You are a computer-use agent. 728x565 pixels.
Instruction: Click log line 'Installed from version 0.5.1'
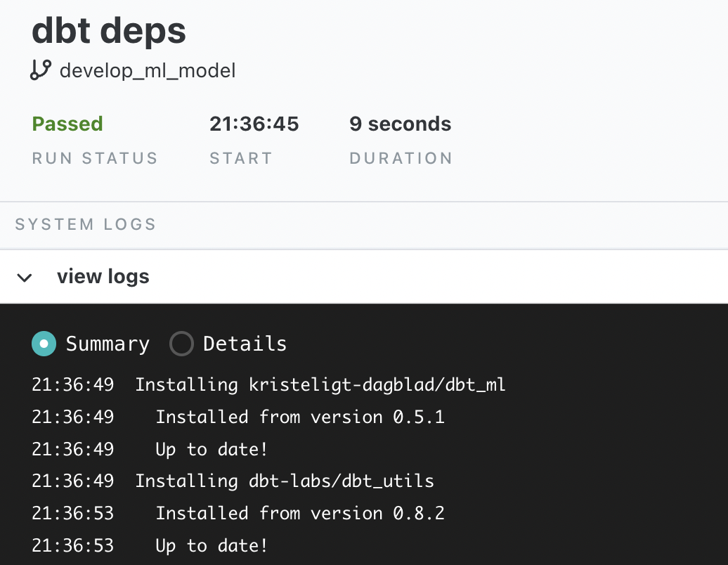tap(300, 417)
